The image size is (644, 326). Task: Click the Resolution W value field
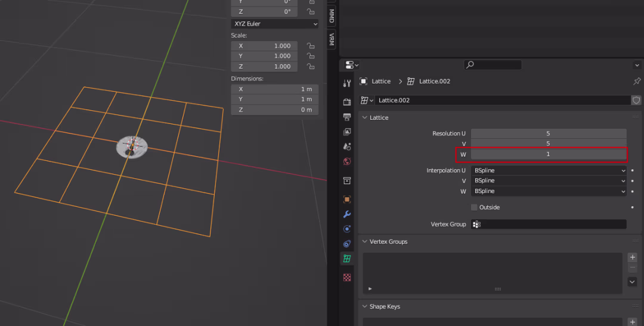click(x=549, y=154)
